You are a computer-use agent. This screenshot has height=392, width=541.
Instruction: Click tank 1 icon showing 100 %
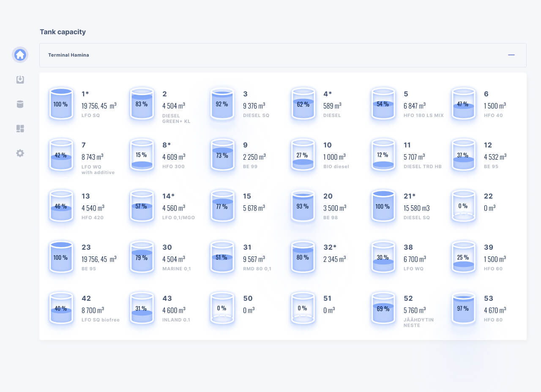61,103
